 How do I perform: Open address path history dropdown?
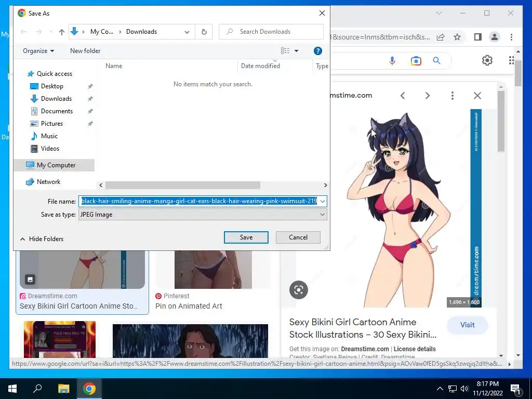pyautogui.click(x=187, y=32)
